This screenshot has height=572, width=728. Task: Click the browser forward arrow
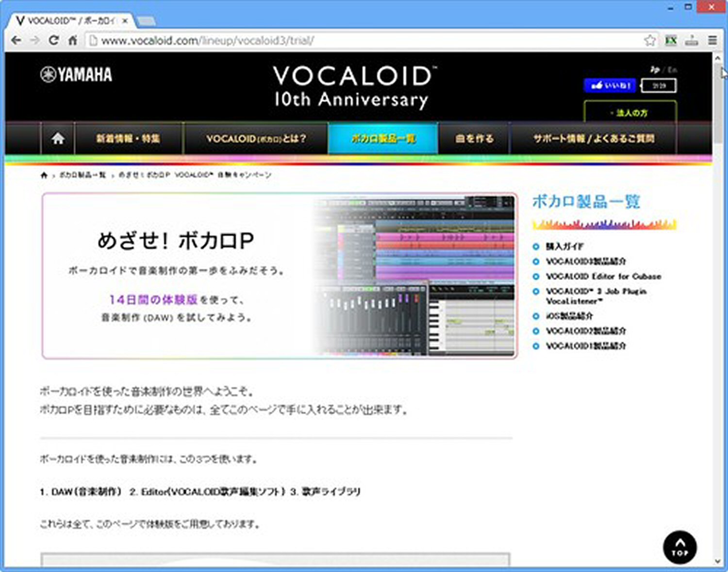tap(34, 40)
